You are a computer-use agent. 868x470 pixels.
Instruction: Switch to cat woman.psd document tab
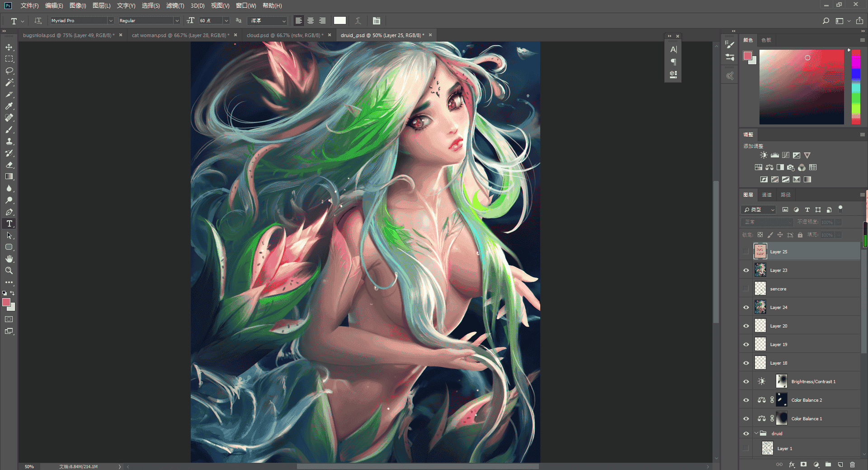(180, 35)
